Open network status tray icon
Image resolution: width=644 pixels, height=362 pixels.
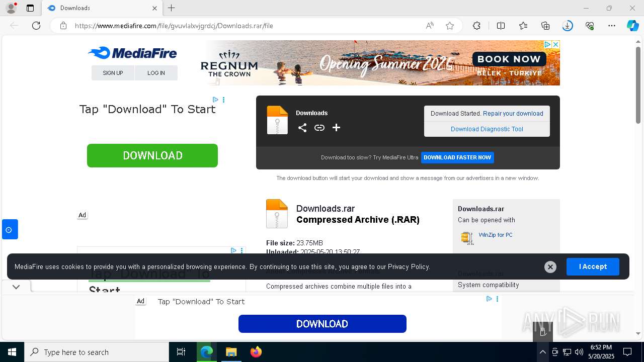point(567,352)
